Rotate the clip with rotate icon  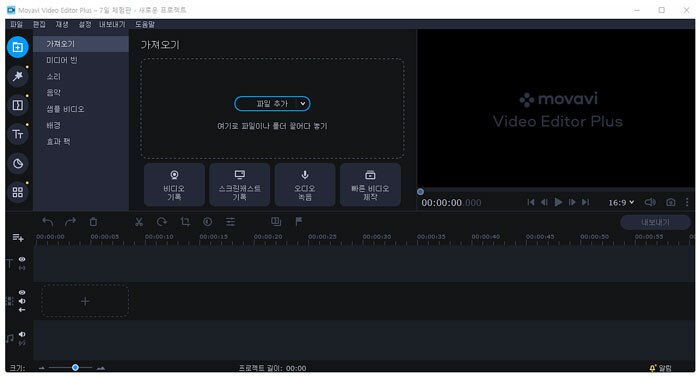[162, 222]
